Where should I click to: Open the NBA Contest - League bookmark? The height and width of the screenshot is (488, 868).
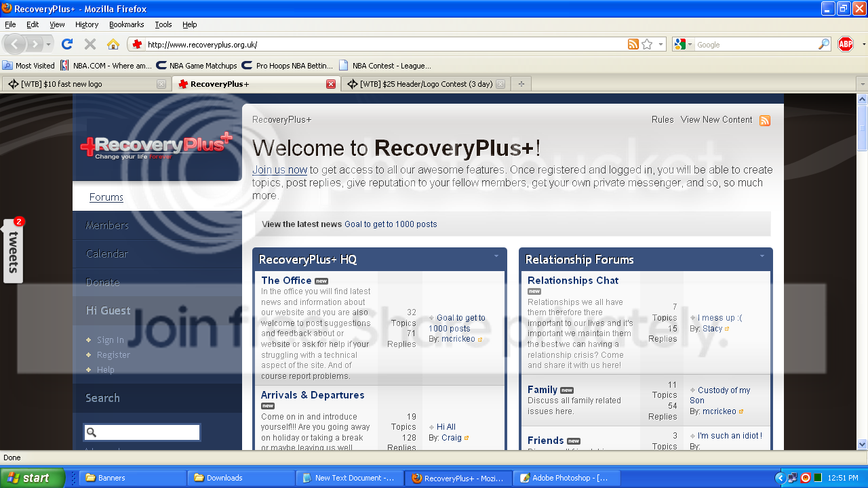(385, 66)
